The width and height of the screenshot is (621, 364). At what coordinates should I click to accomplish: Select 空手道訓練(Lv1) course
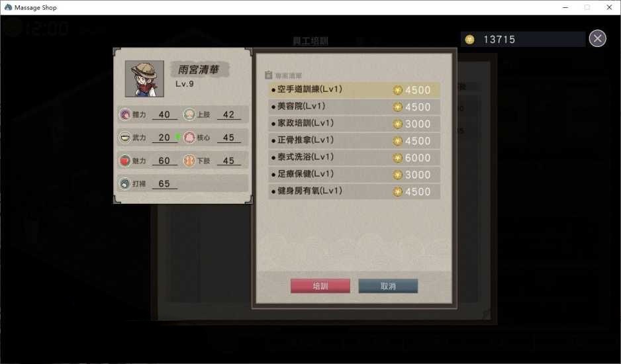pyautogui.click(x=354, y=90)
